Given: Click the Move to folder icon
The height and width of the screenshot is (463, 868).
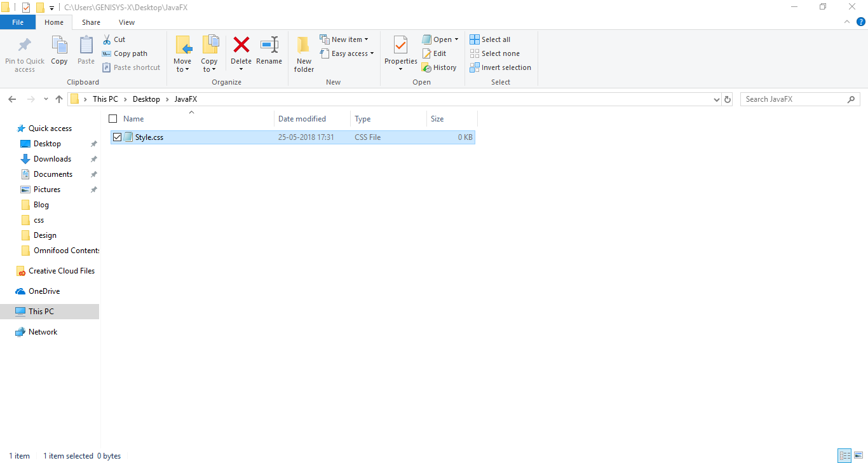Looking at the screenshot, I should pyautogui.click(x=183, y=45).
